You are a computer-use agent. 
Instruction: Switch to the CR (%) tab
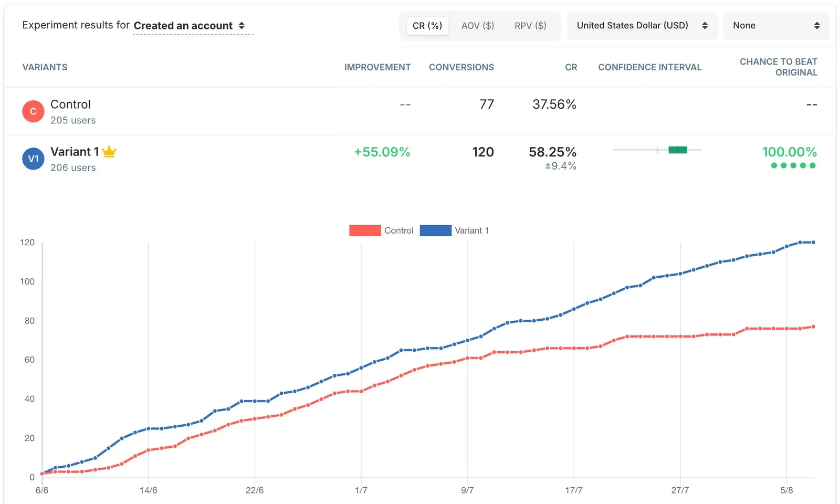(427, 26)
